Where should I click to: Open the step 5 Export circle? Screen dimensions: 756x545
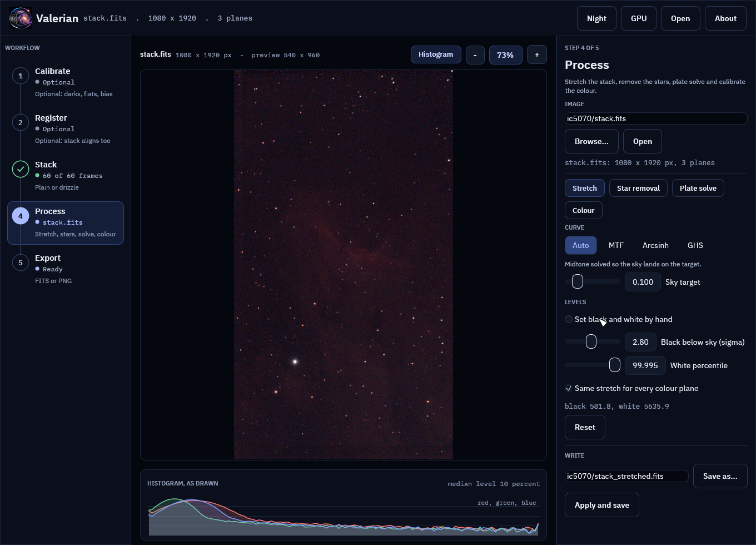coord(21,262)
